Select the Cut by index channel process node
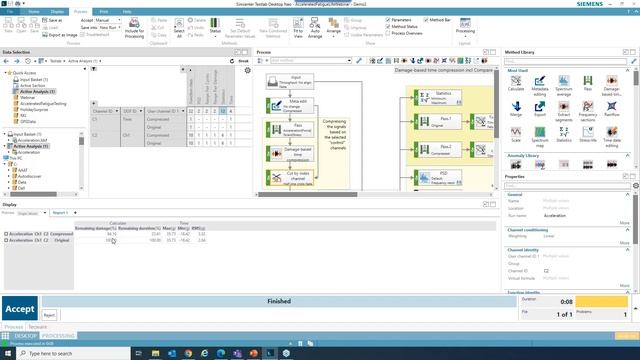The image size is (640, 360). pos(290,178)
